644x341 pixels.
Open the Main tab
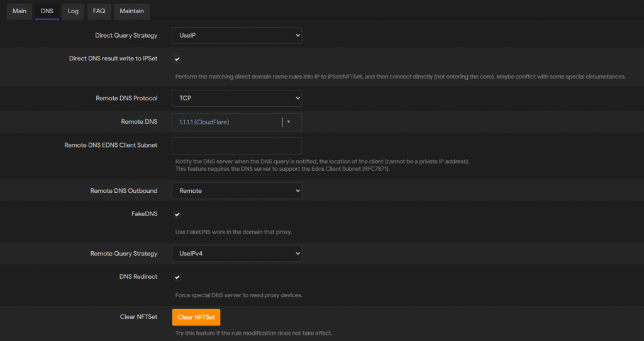pyautogui.click(x=19, y=11)
